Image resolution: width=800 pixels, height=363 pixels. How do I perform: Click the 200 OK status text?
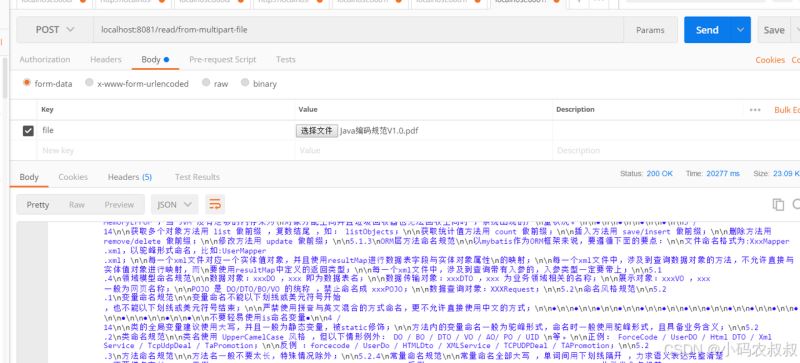point(660,174)
